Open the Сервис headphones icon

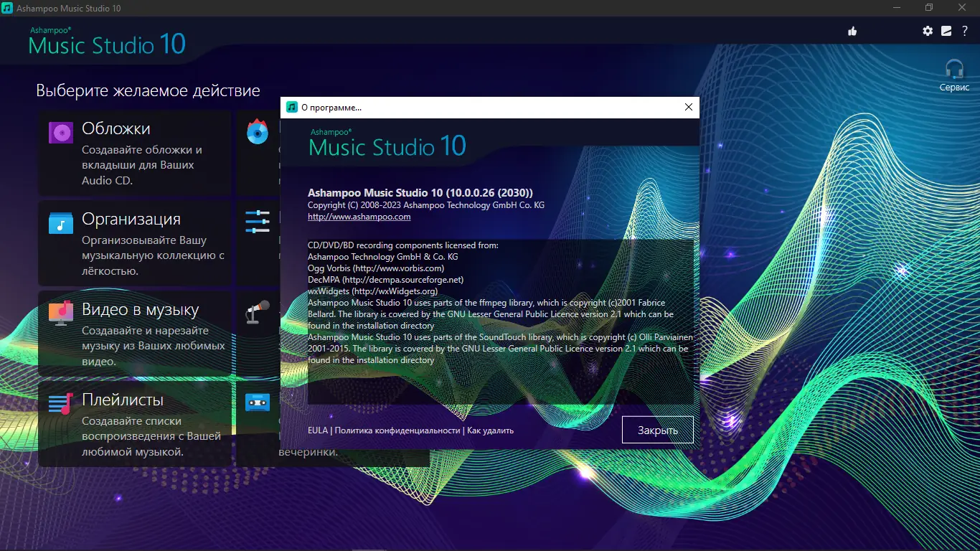point(954,70)
